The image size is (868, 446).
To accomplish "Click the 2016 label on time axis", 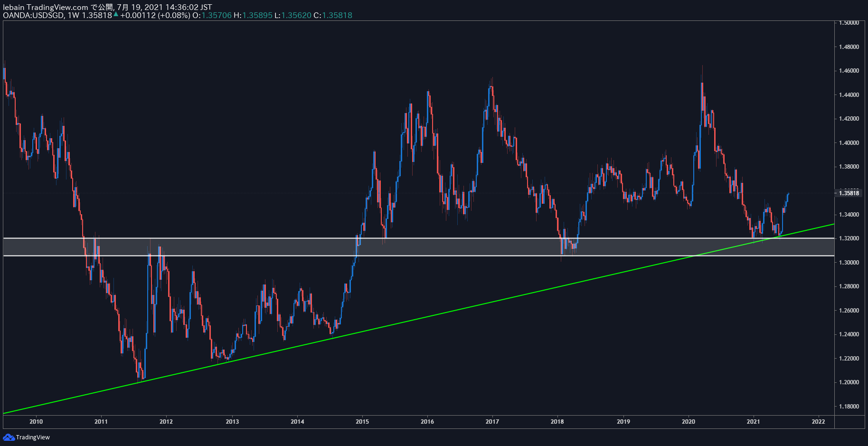I will tap(427, 422).
